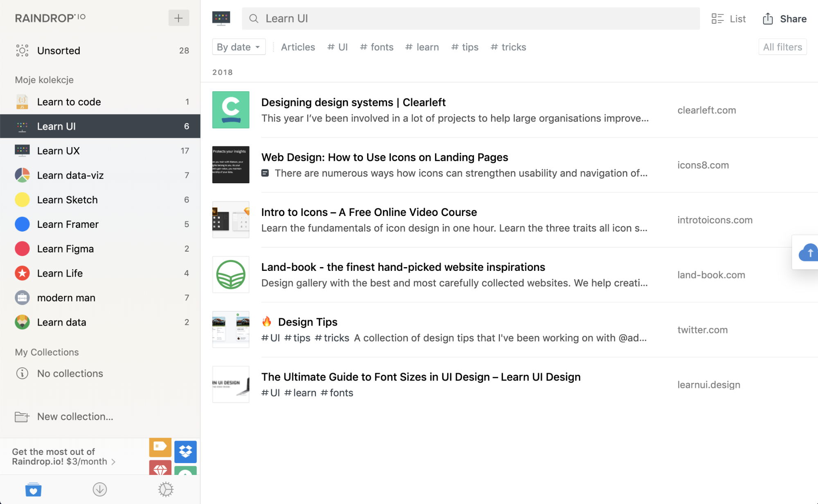Click the Learn UX monitor icon

[x=22, y=151]
